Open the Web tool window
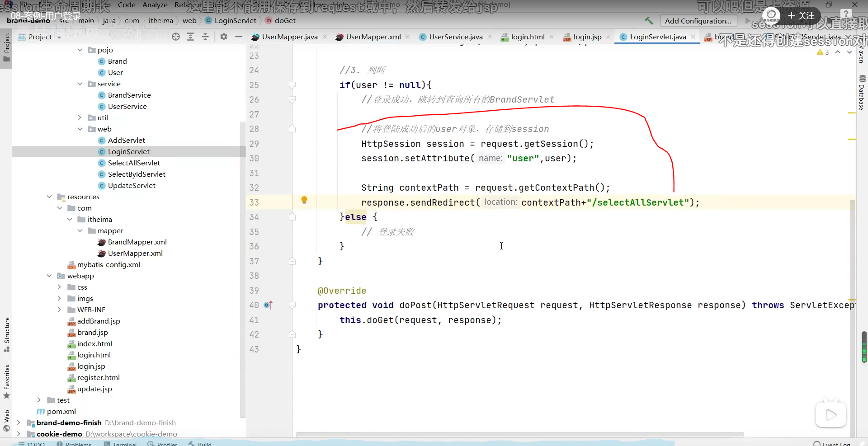868x446 pixels. click(7, 421)
